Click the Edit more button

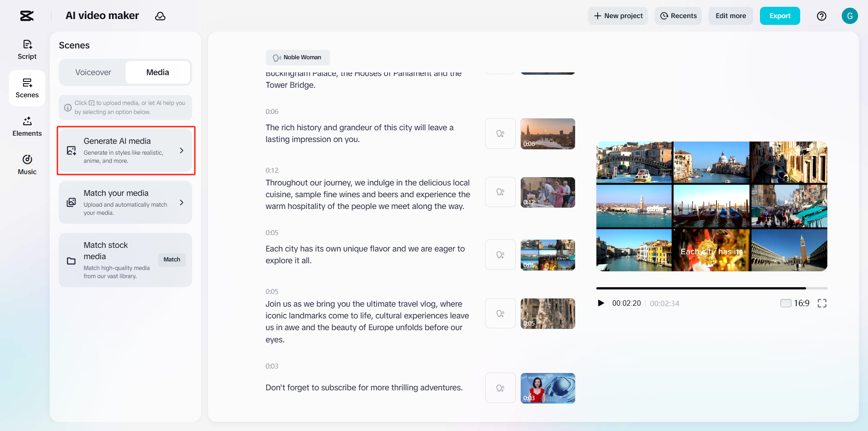[731, 16]
